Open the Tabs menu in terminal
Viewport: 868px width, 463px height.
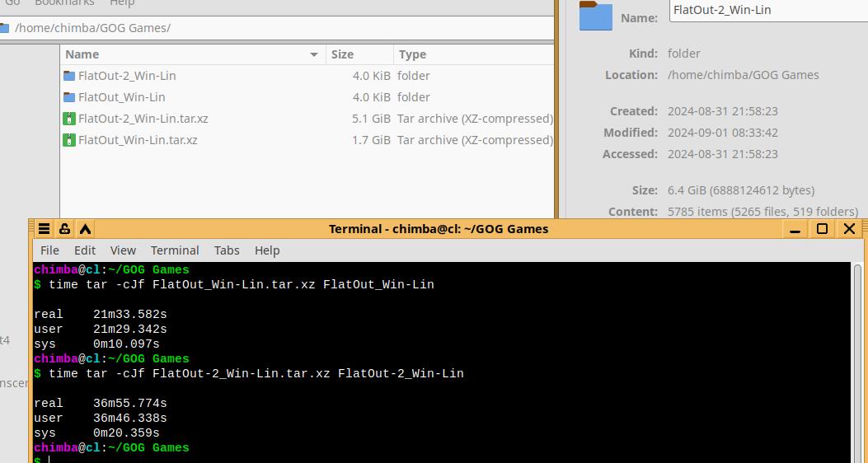(x=227, y=250)
